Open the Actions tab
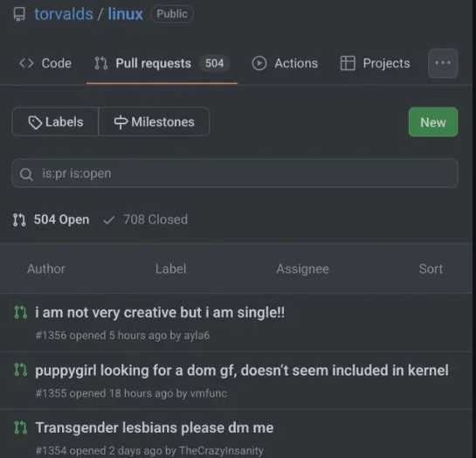 (285, 63)
